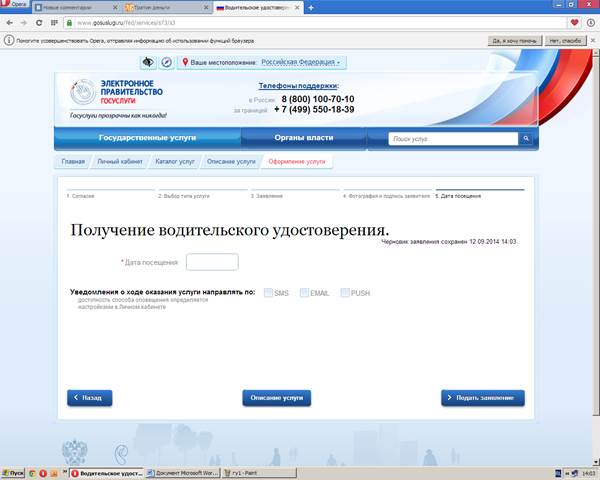Click the blue Описание услуги button

277,398
